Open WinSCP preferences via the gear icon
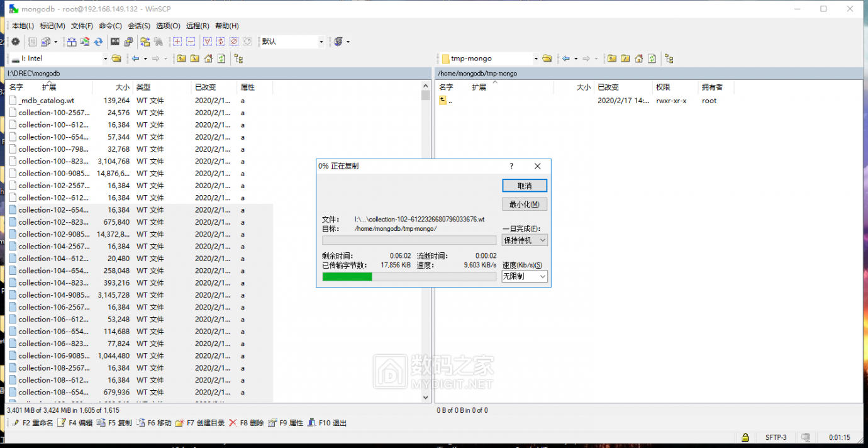868x448 pixels. coord(16,42)
